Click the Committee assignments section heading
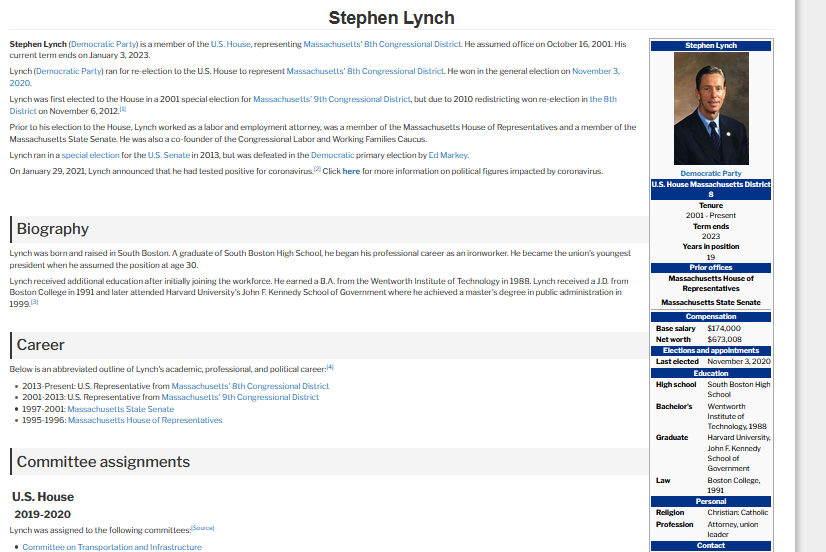The image size is (826, 552). tap(103, 462)
